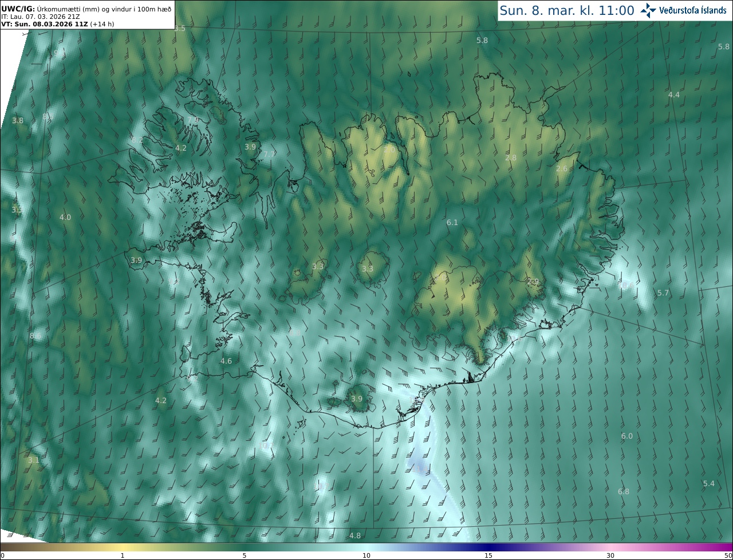The width and height of the screenshot is (733, 560).
Task: Click the 'Veðurstofa Íslands' name text
Action: pyautogui.click(x=693, y=10)
